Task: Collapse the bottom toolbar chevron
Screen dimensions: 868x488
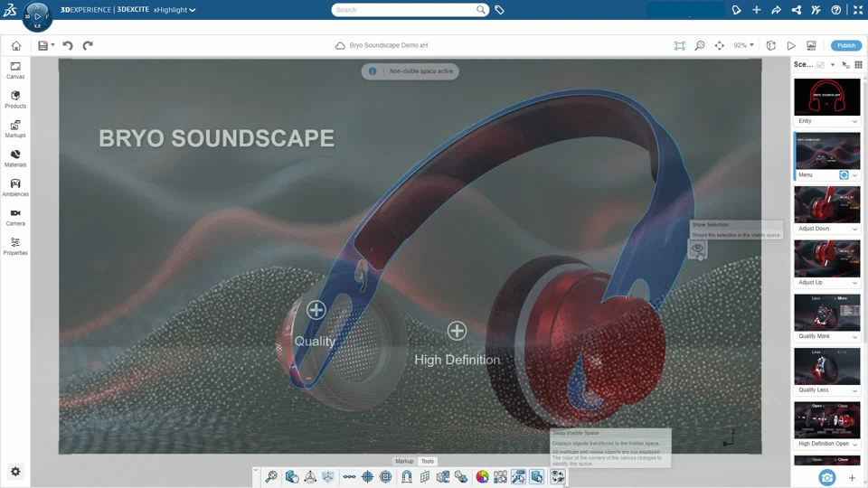Action: (x=256, y=470)
